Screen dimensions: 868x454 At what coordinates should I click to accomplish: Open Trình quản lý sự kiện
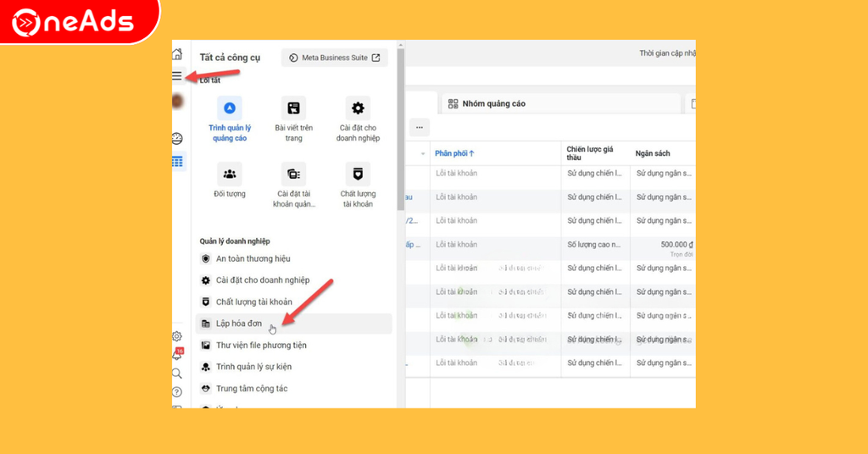[x=253, y=367]
